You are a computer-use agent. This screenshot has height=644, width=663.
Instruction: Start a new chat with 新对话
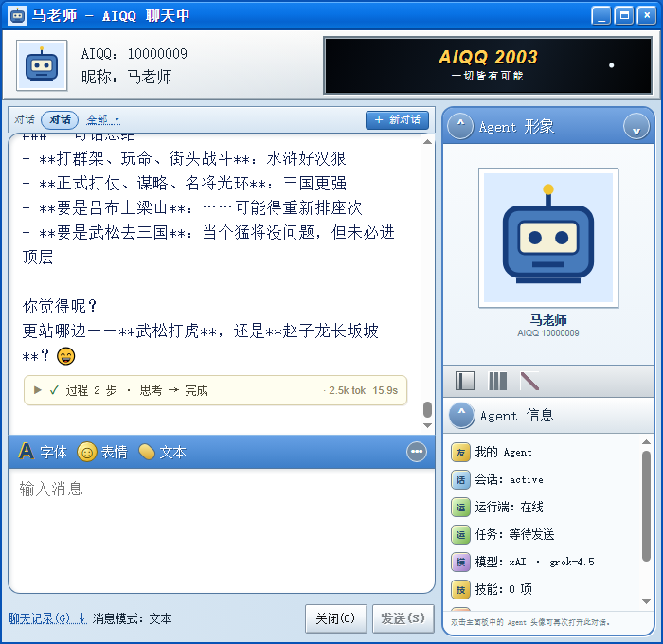pyautogui.click(x=398, y=119)
